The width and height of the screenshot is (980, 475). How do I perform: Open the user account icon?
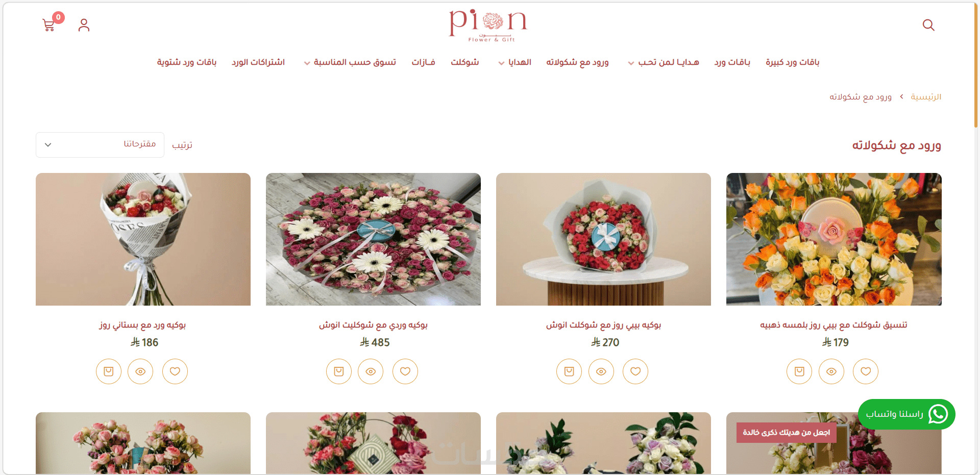pyautogui.click(x=84, y=25)
